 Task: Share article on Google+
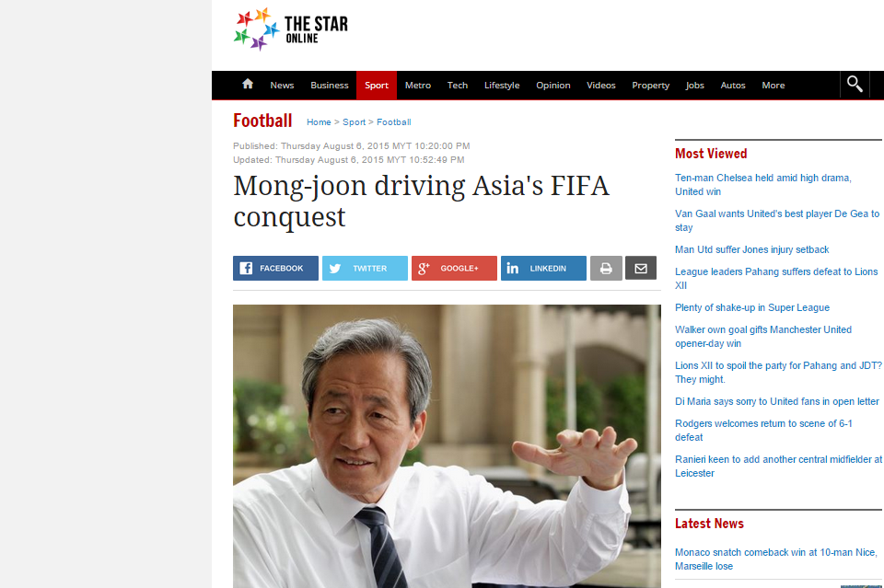[454, 268]
